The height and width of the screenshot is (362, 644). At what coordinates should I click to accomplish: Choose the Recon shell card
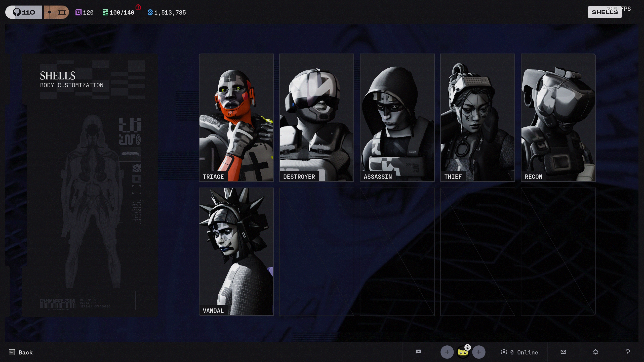click(x=558, y=117)
